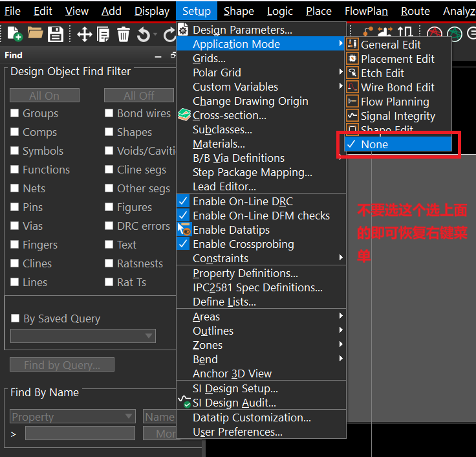Create a new design file icon
The width and height of the screenshot is (476, 457).
[x=14, y=34]
